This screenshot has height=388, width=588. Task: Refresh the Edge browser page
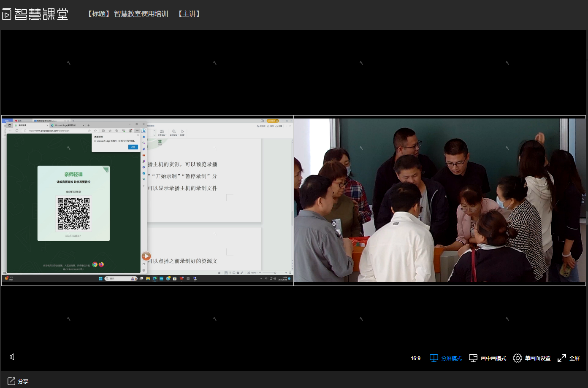(x=17, y=131)
